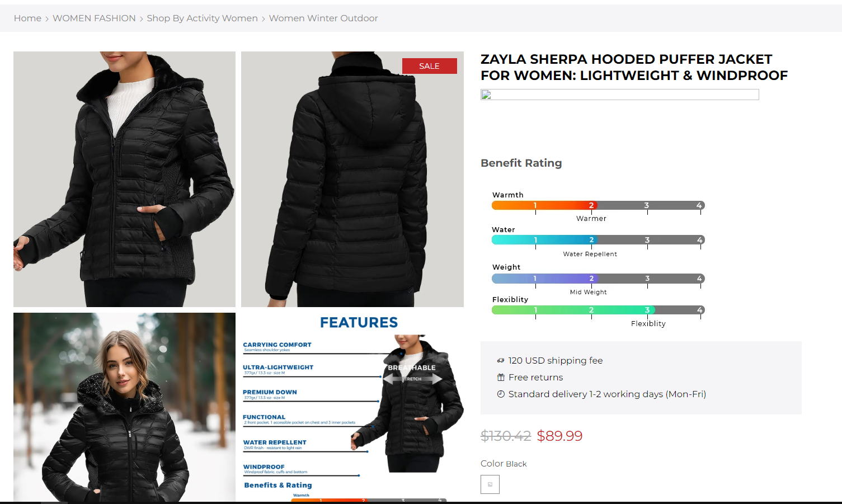Viewport: 842px width, 504px height.
Task: Click the free returns box icon
Action: point(501,378)
